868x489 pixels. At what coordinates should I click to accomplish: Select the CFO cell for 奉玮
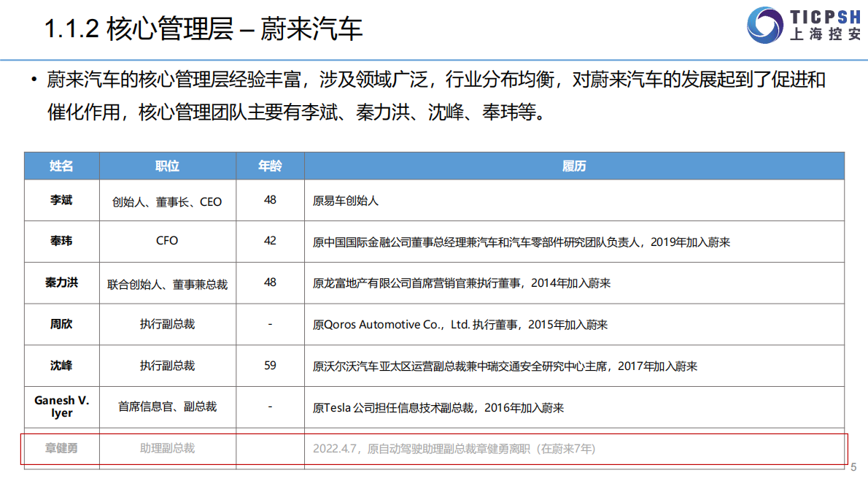click(166, 242)
